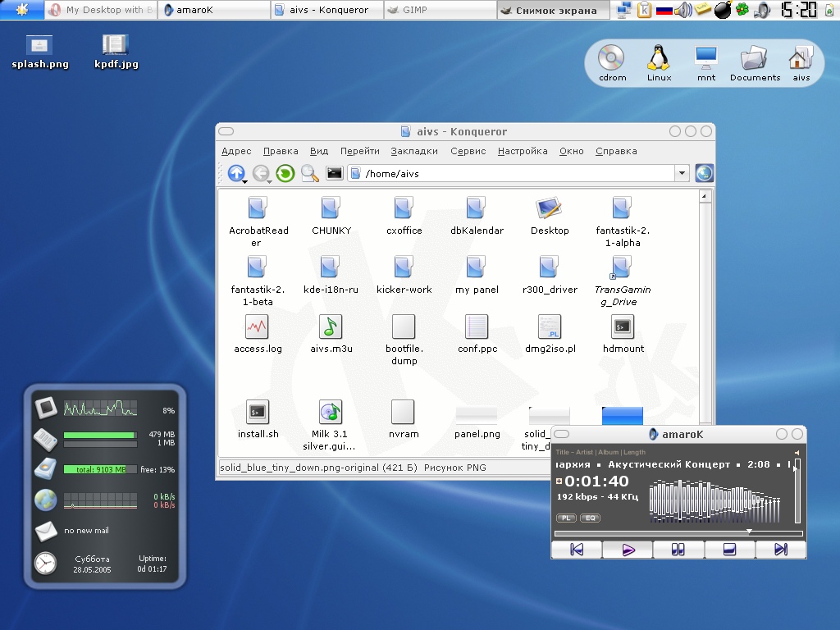Click the Konqueror vertical scrollbar up arrow
840x630 pixels.
coord(705,197)
